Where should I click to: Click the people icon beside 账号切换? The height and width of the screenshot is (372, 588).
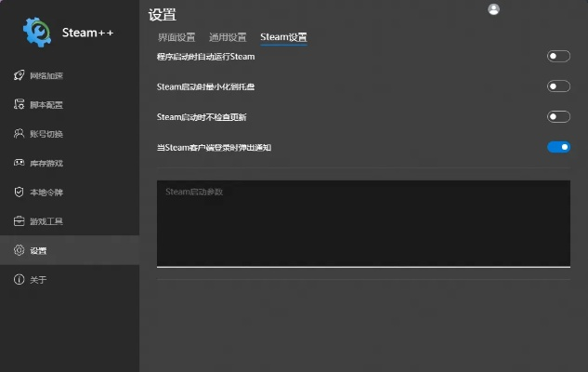pos(19,133)
